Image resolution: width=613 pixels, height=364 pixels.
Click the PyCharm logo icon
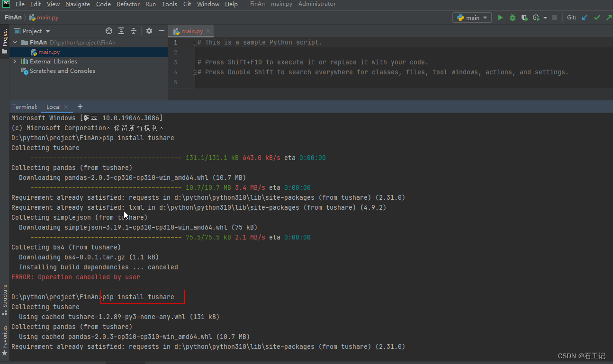tap(6, 4)
